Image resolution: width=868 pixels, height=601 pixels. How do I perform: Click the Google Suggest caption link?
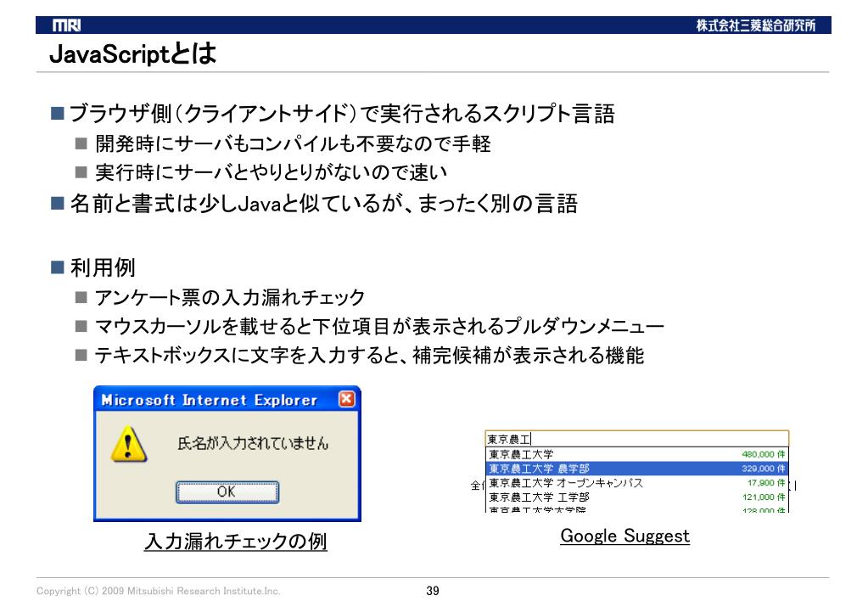624,536
